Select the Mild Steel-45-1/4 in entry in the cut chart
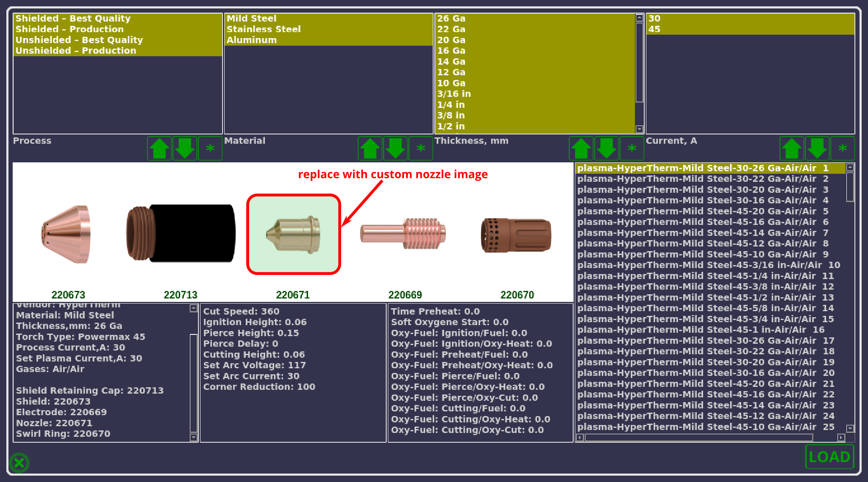Screen dimensions: 868x482 (x=705, y=276)
